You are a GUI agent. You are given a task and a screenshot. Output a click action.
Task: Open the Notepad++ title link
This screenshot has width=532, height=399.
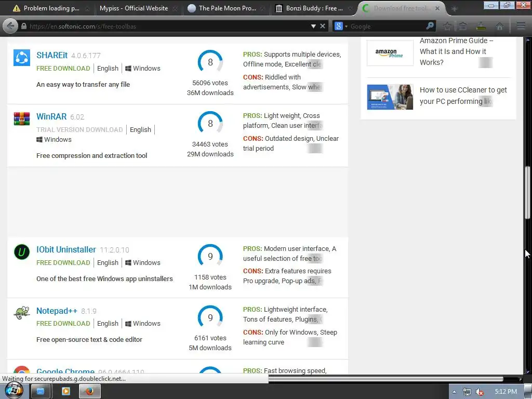(57, 311)
